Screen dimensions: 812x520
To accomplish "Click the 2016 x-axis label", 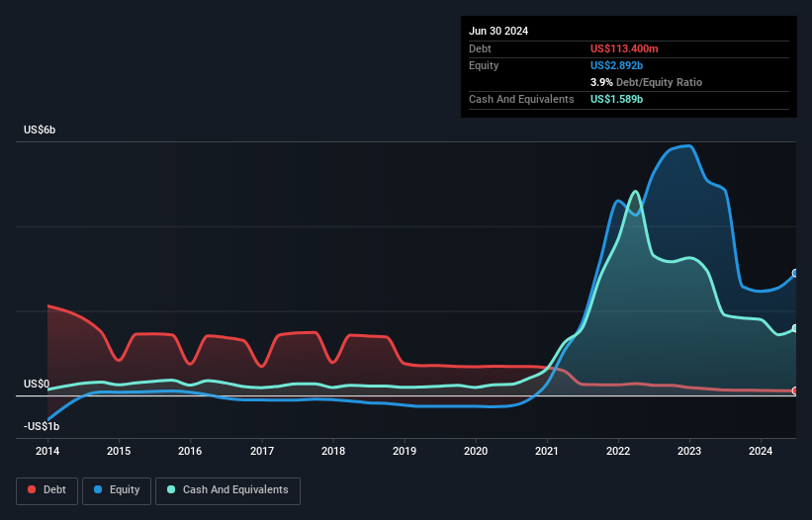I will (x=190, y=451).
